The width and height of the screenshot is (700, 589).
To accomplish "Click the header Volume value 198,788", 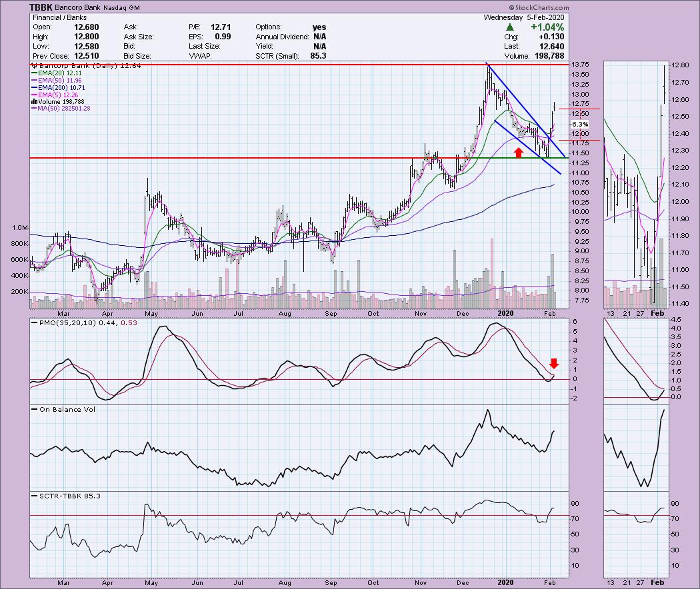I will coord(549,56).
